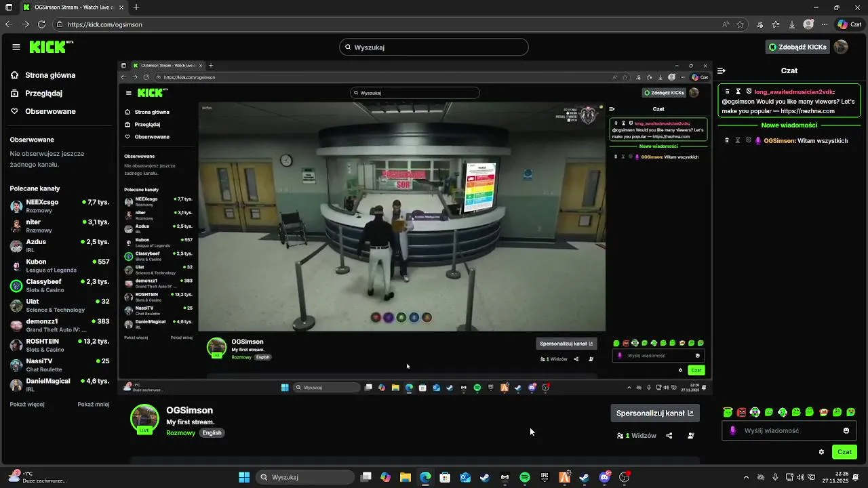Viewport: 868px width, 488px height.
Task: Open user profile avatar in Kick header
Action: (x=841, y=47)
